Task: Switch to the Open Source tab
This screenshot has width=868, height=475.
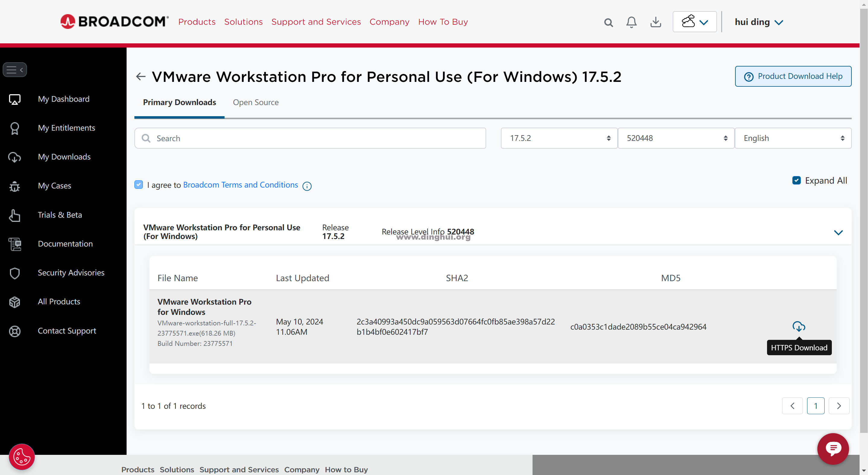Action: point(255,102)
